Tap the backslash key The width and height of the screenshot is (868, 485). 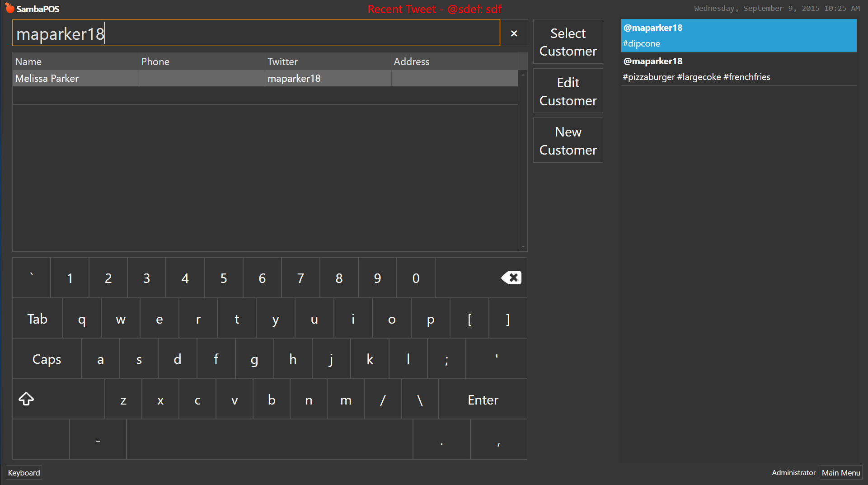tap(420, 399)
